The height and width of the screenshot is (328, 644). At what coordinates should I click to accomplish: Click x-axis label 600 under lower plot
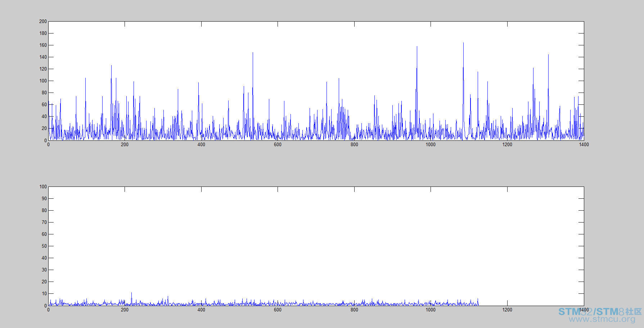[278, 310]
